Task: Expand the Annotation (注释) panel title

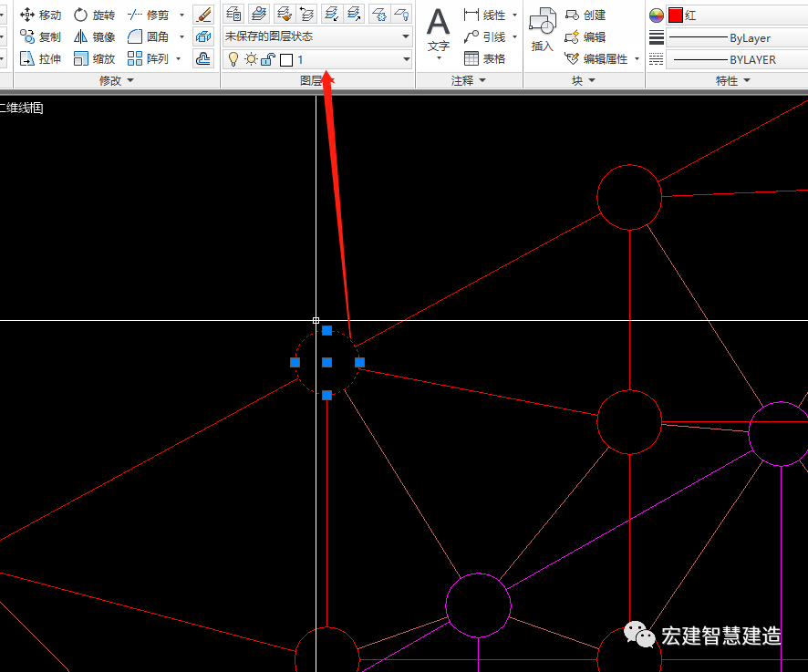Action: pyautogui.click(x=469, y=80)
